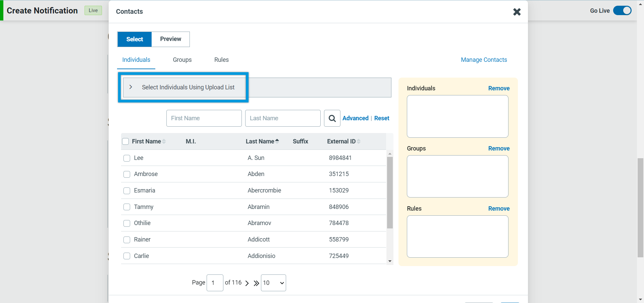644x303 pixels.
Task: Open the Manage Contacts link
Action: 484,60
